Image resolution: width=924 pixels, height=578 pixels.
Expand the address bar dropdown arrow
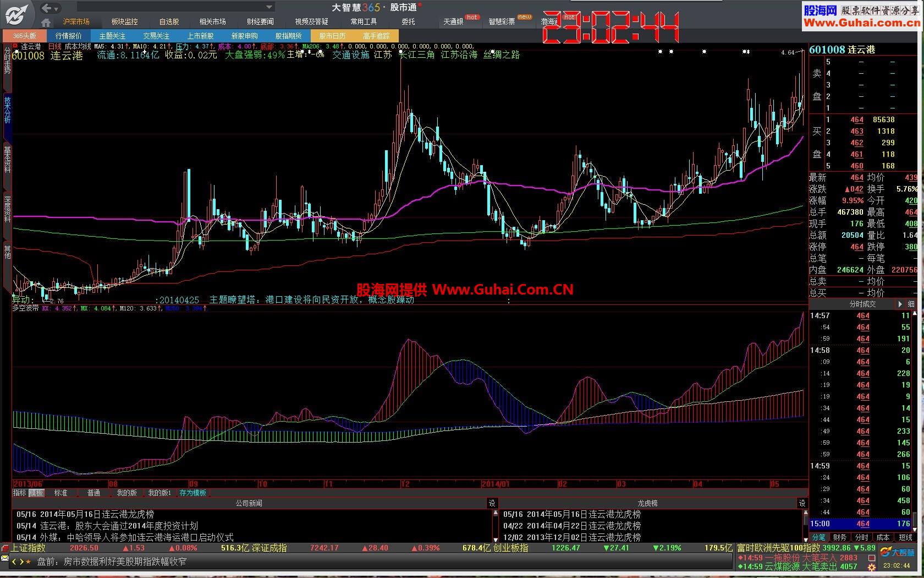click(x=269, y=7)
